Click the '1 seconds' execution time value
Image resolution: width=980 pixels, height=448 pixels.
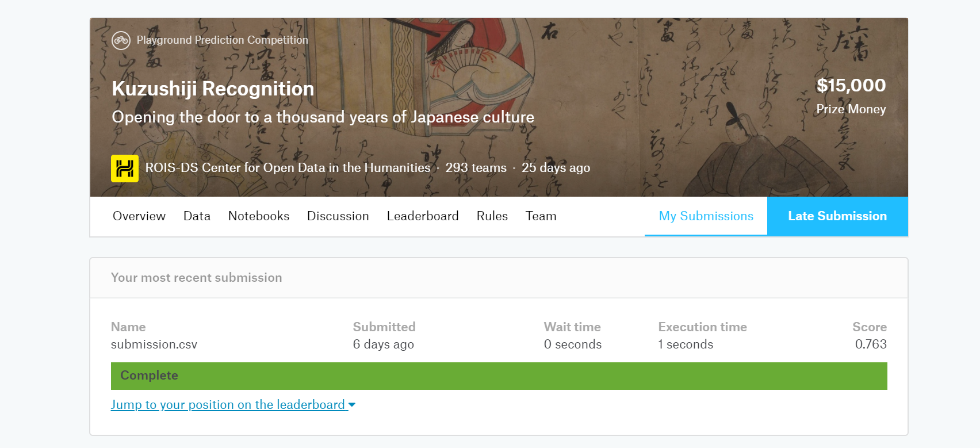(x=686, y=344)
